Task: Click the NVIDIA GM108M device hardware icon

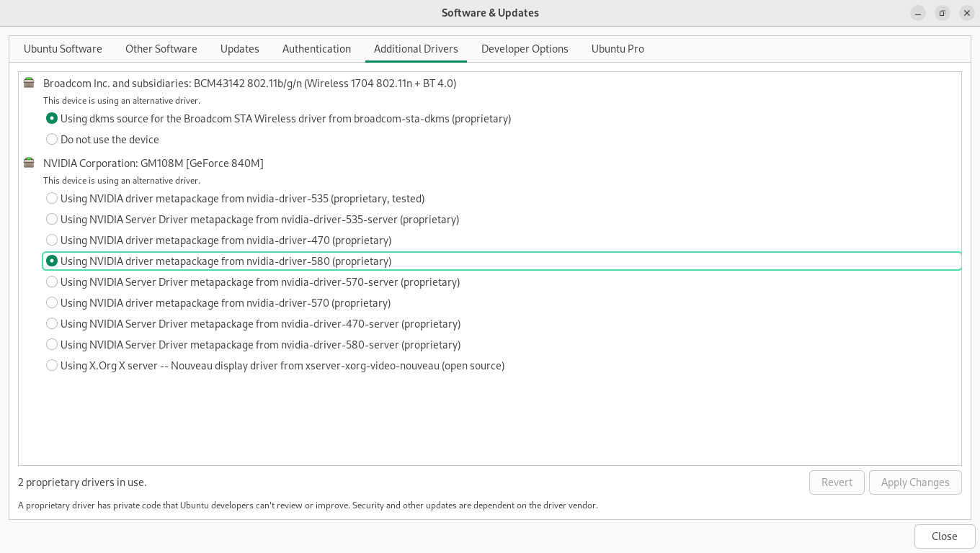Action: [29, 163]
